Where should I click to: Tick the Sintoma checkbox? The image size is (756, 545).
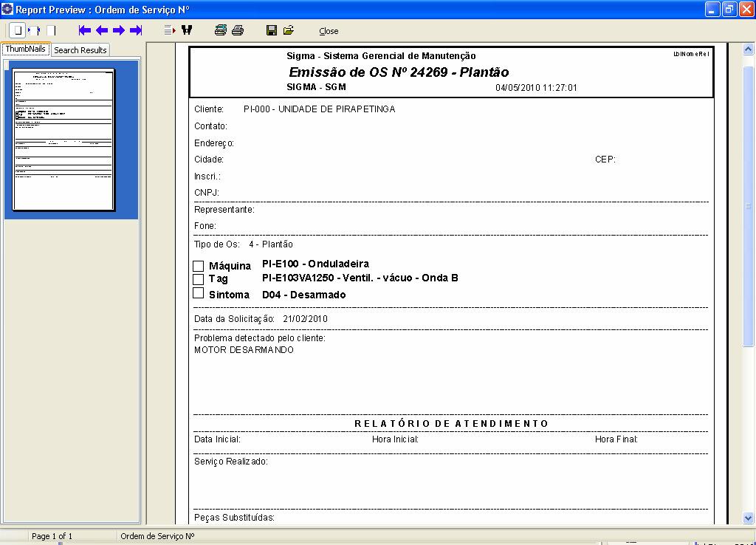coord(198,292)
